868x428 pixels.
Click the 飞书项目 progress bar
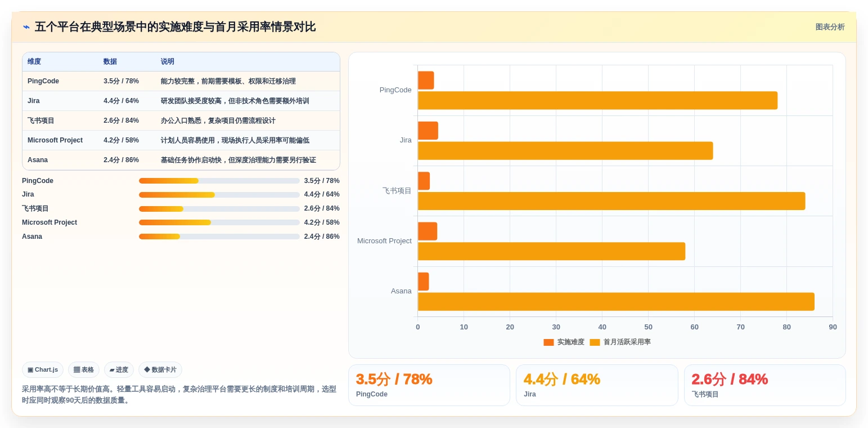219,209
